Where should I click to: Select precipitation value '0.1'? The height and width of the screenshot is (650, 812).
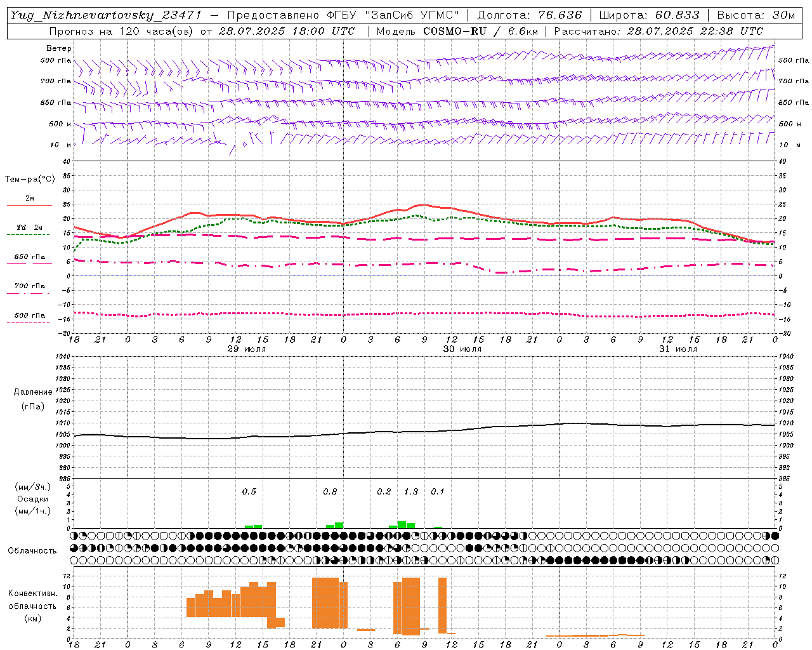[438, 491]
